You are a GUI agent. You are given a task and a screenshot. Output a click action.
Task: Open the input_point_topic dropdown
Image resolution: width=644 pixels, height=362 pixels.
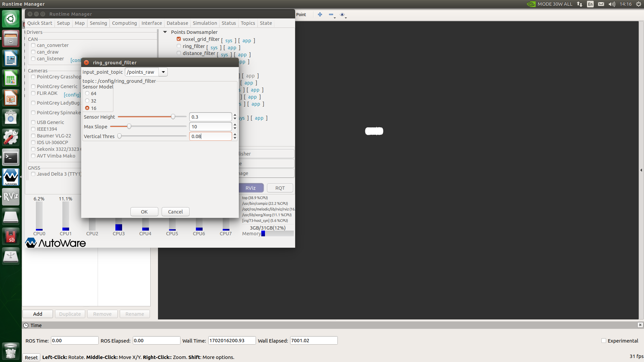tap(163, 72)
